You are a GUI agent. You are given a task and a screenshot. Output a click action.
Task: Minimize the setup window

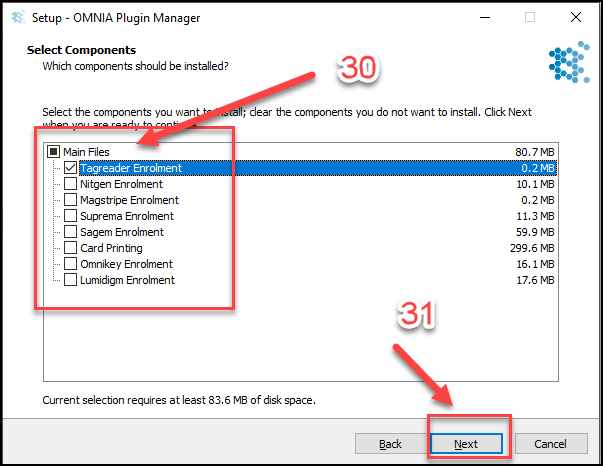[x=485, y=17]
